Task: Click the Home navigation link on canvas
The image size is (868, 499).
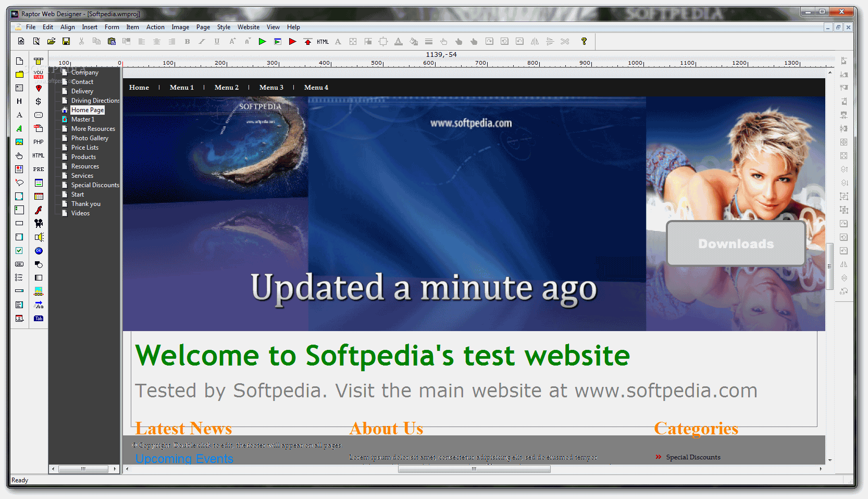Action: [139, 87]
